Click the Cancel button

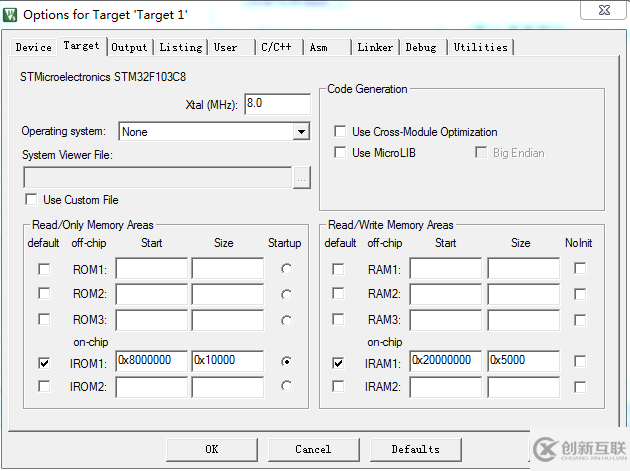click(313, 449)
